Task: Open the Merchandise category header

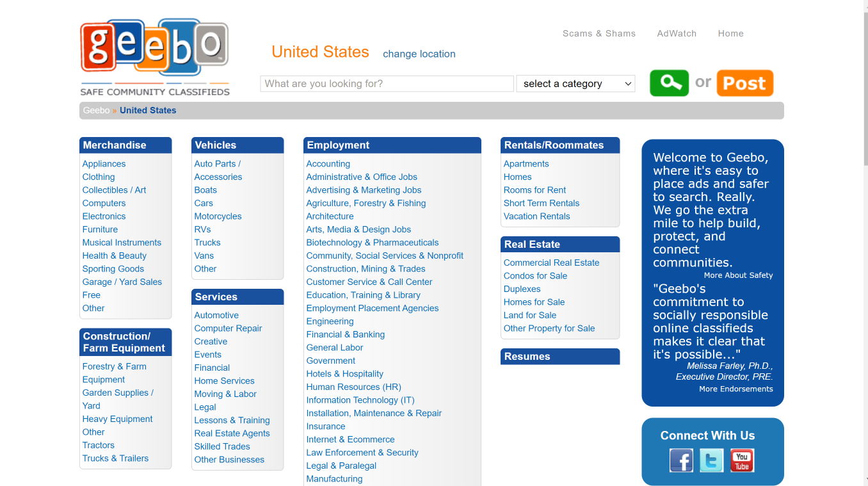Action: tap(125, 145)
